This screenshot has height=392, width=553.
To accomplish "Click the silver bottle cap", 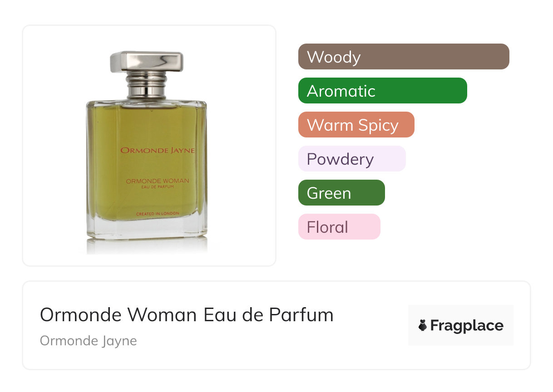I will tap(147, 62).
